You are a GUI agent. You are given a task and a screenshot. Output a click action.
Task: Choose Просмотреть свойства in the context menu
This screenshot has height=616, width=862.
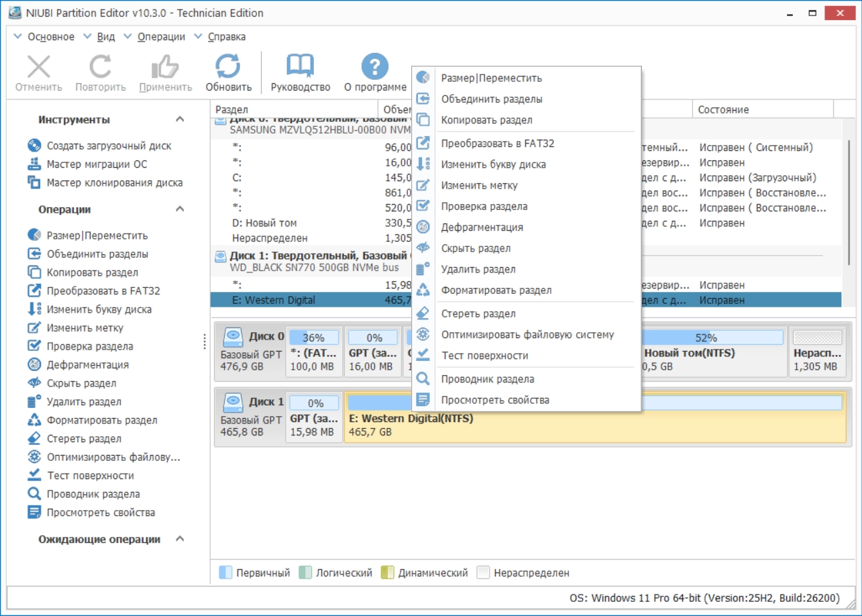coord(527,400)
